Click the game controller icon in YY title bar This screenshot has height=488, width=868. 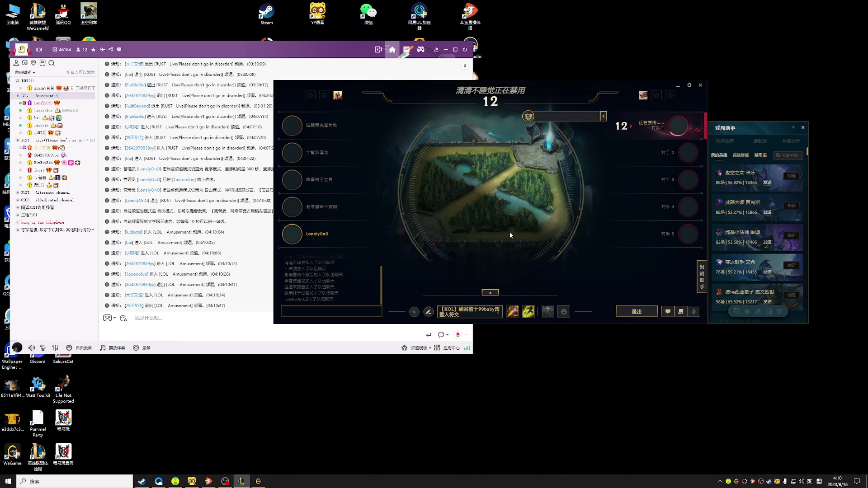click(421, 50)
